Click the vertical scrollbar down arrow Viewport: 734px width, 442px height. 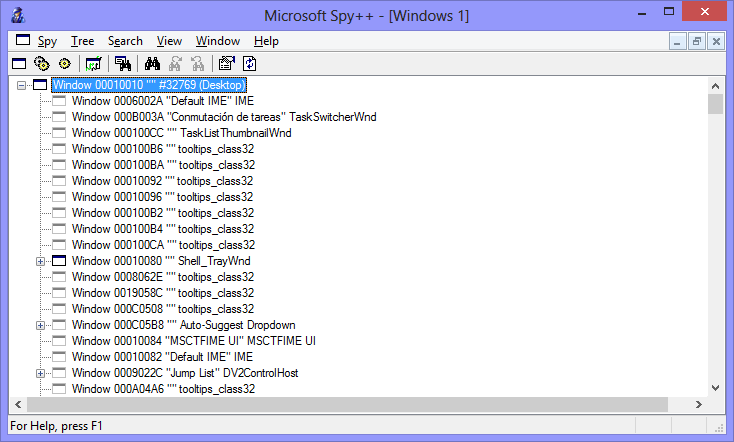[x=715, y=388]
